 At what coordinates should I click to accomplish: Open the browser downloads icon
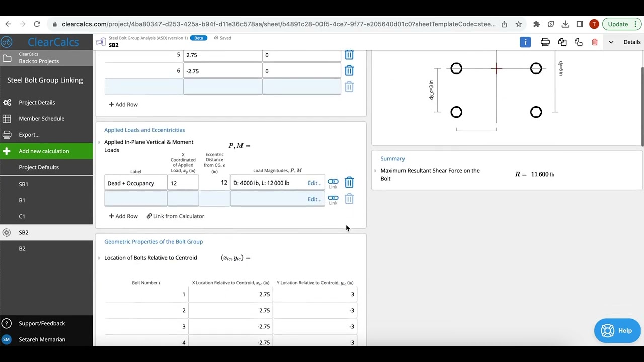click(x=566, y=24)
